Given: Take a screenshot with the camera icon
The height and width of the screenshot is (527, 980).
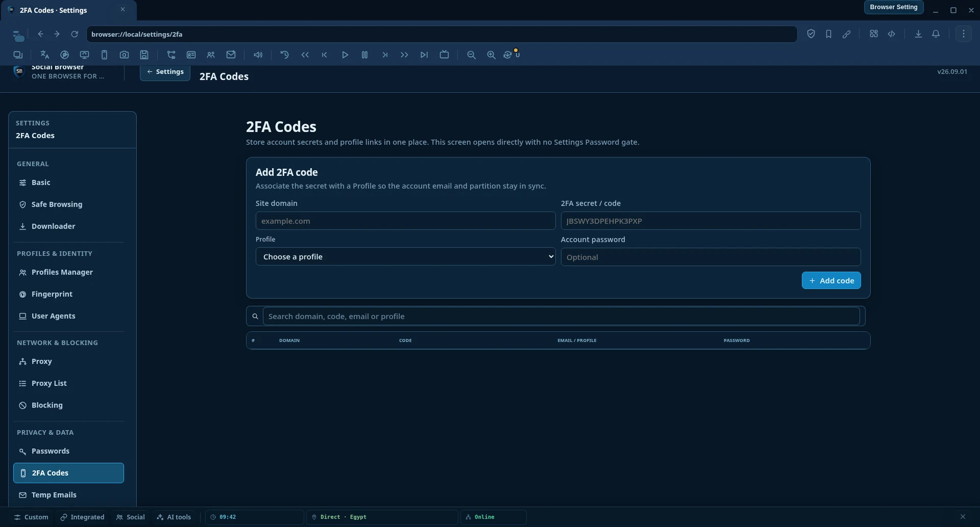Looking at the screenshot, I should pyautogui.click(x=124, y=55).
